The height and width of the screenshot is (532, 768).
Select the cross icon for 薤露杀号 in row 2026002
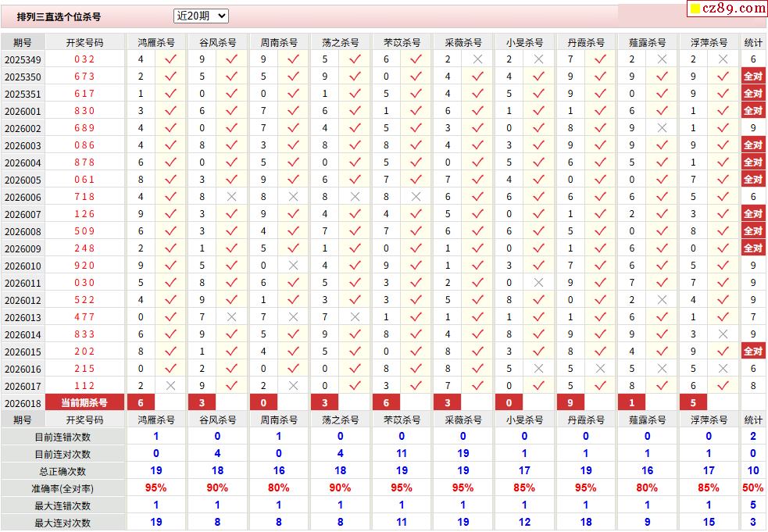click(662, 128)
